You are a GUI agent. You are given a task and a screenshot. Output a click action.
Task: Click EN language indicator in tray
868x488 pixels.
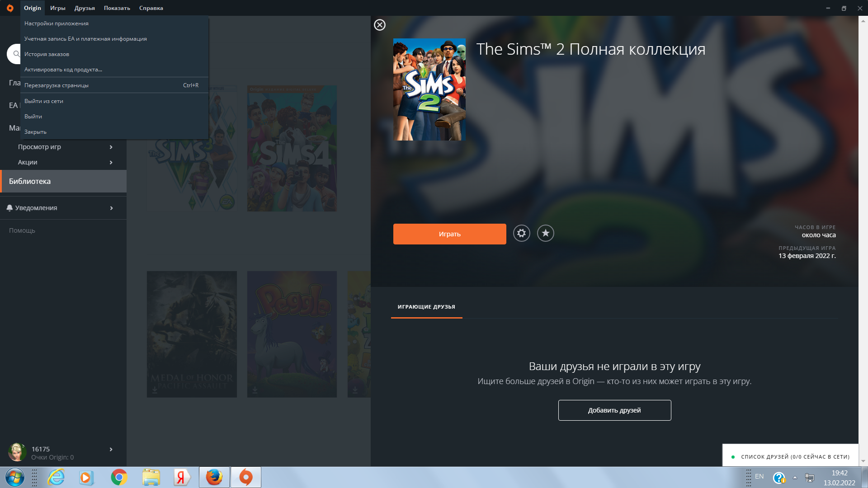pos(759,476)
